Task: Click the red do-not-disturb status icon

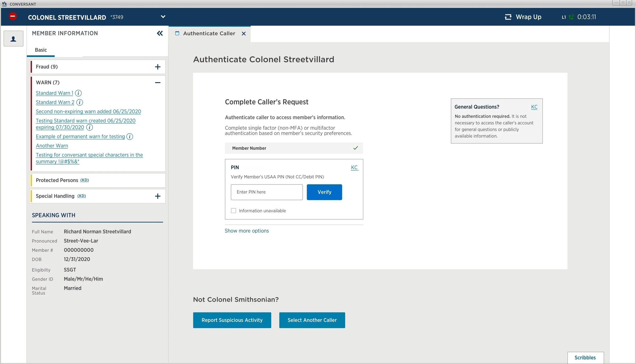Action: coord(12,17)
